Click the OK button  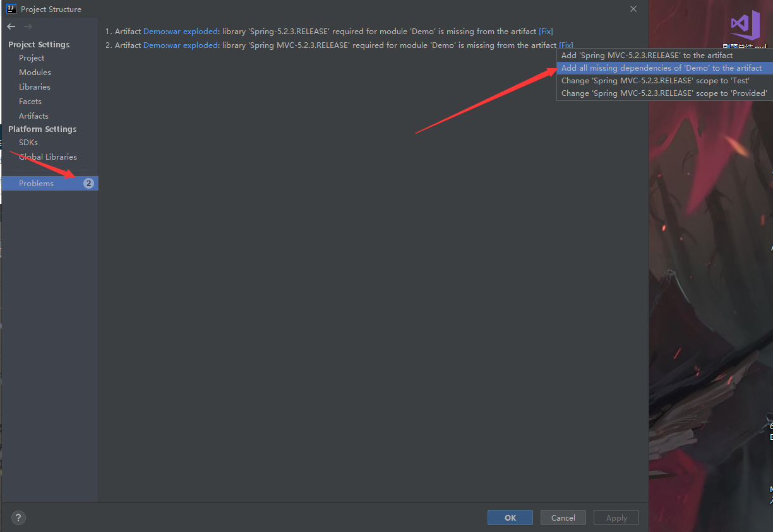(x=510, y=517)
